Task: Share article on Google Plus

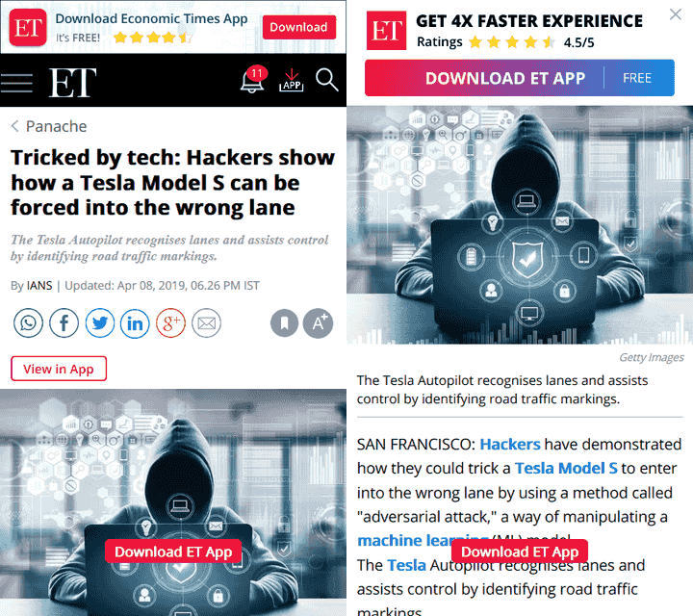Action: [x=170, y=323]
